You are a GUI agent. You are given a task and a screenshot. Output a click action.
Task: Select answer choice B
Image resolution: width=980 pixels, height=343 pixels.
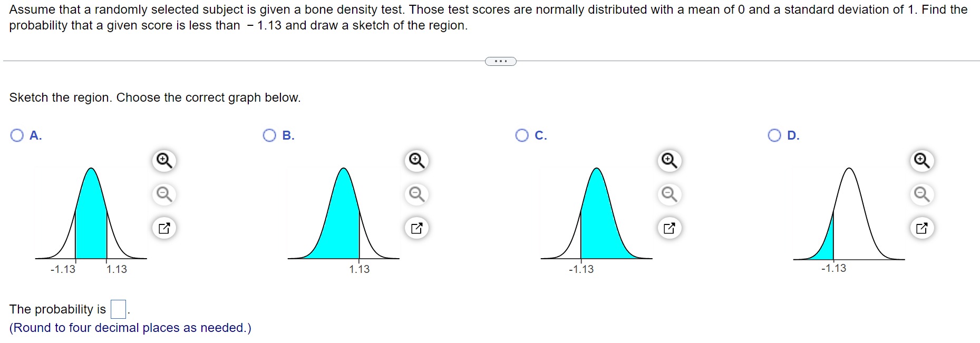pos(269,135)
